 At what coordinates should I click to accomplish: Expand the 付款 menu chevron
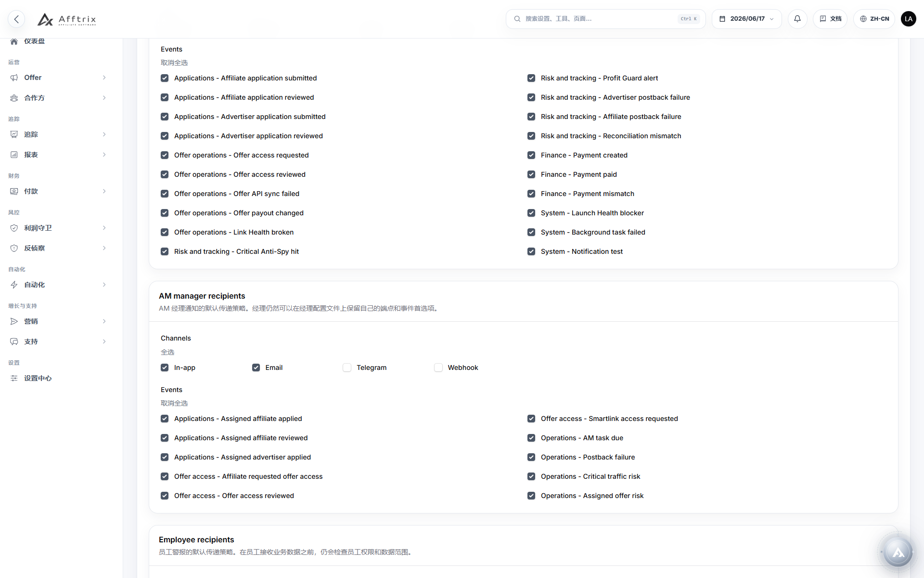[104, 191]
